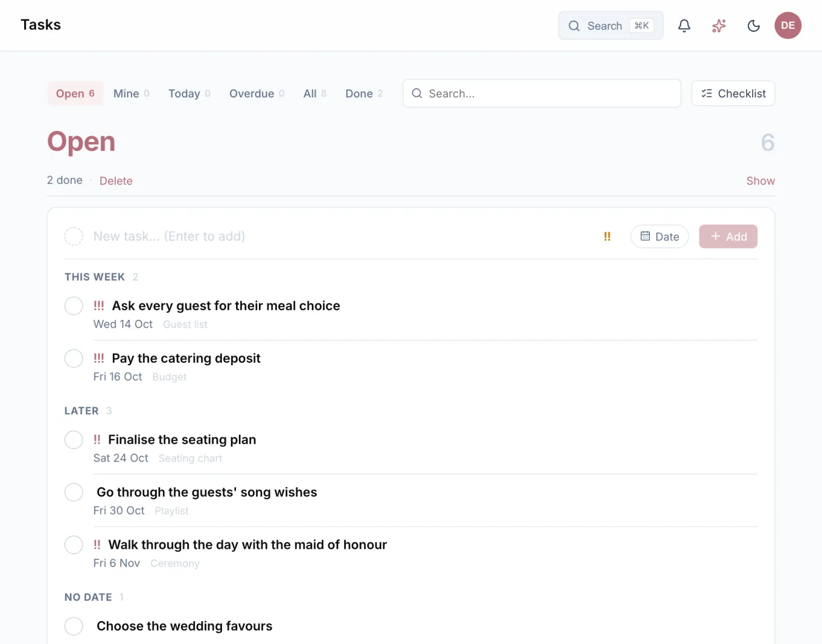Click task title 'Choose the wedding favours'
822x644 pixels.
(184, 626)
